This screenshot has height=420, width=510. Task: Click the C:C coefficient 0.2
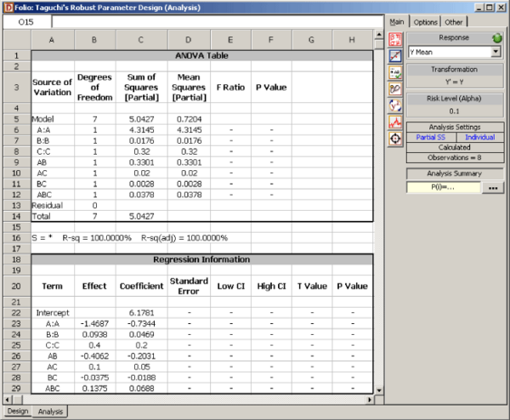tap(141, 345)
